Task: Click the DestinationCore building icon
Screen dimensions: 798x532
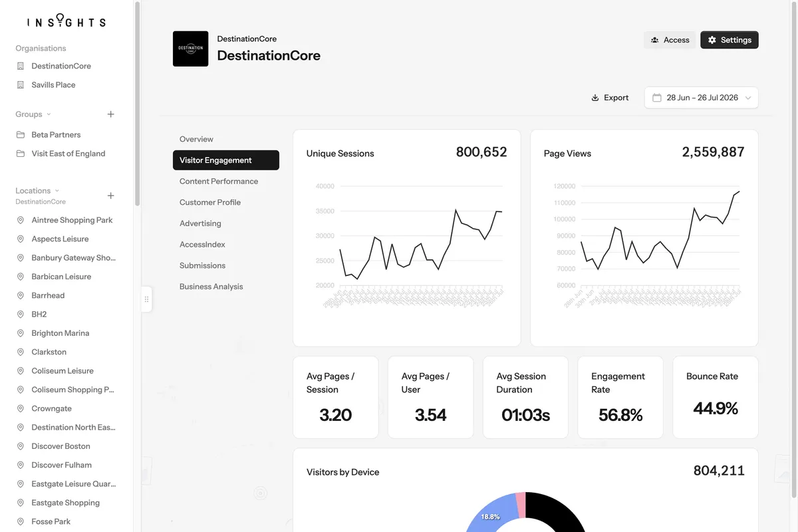Action: [x=21, y=66]
